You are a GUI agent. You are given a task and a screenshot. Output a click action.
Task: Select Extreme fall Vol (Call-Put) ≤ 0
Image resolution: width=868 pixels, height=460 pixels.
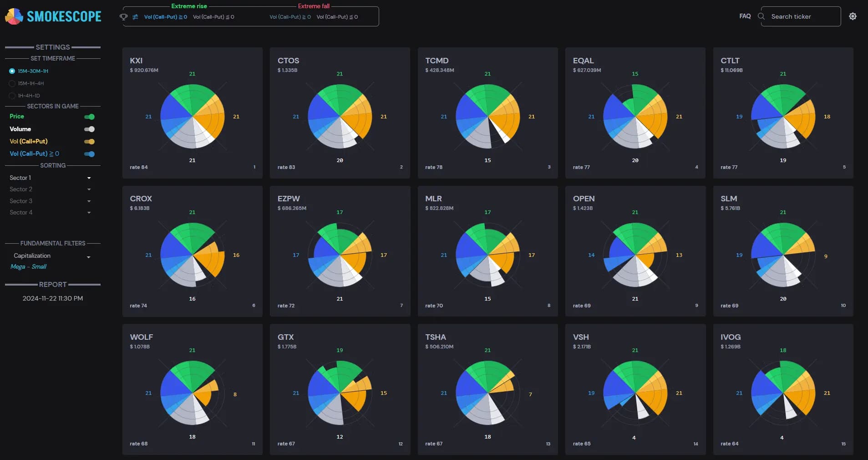coord(337,17)
